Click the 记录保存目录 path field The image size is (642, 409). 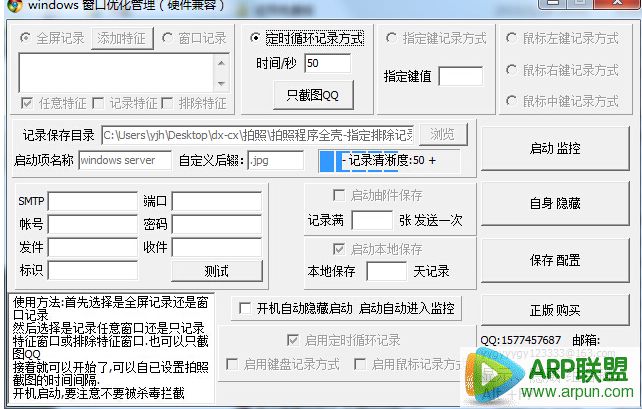pyautogui.click(x=258, y=135)
